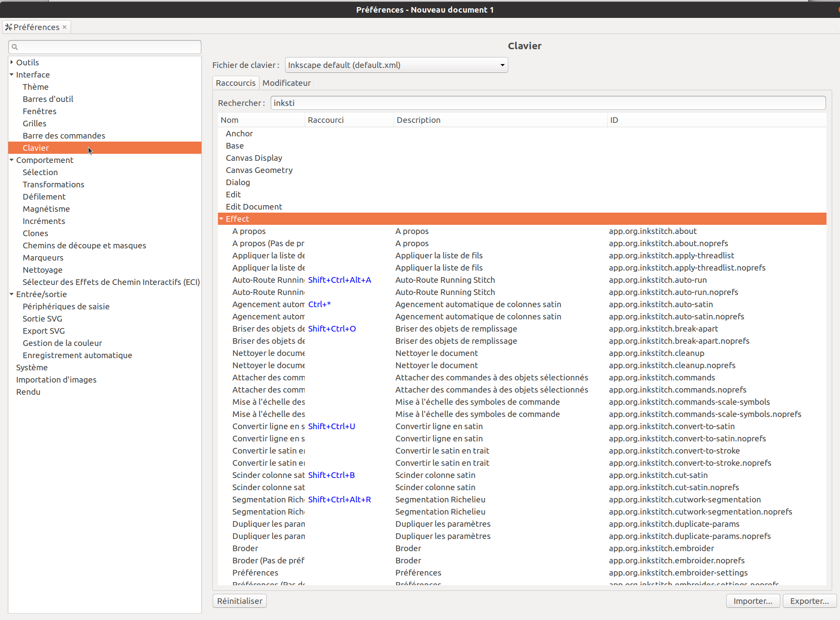Select the app.org.inkstitch.embroider ID row
840x620 pixels.
pyautogui.click(x=661, y=548)
